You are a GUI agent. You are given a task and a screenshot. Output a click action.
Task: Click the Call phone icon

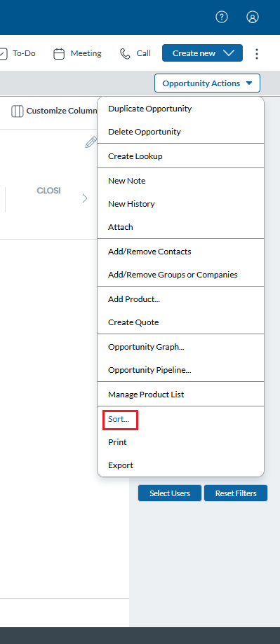(125, 54)
